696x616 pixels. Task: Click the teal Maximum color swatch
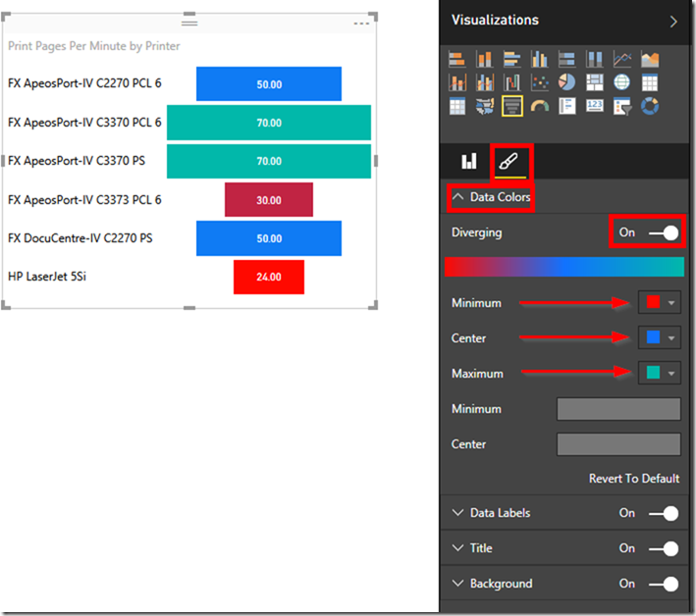653,373
